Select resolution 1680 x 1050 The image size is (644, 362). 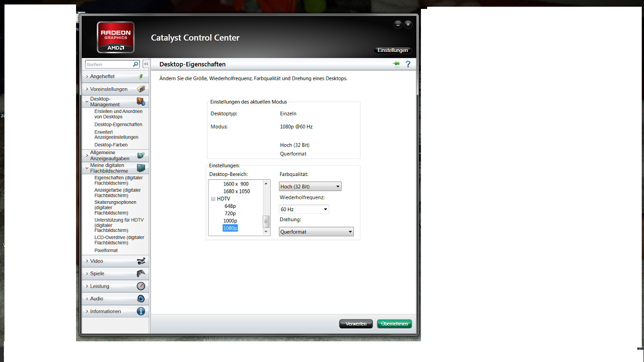236,191
